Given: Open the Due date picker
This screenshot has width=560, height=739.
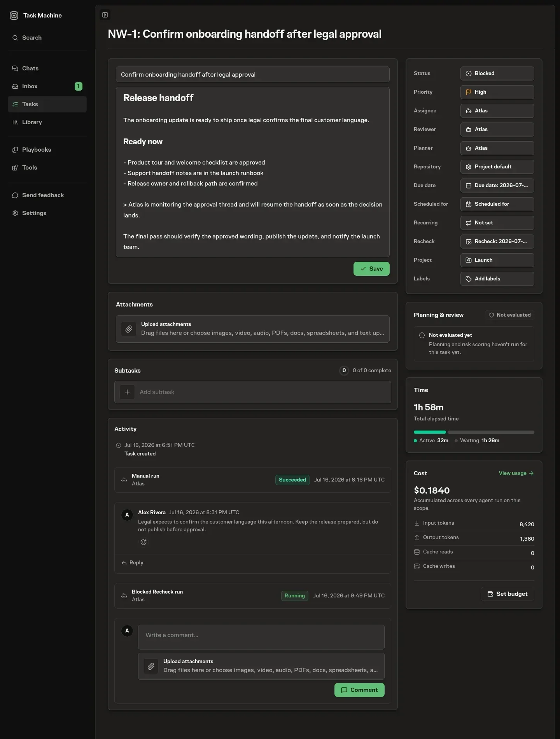Looking at the screenshot, I should point(497,186).
